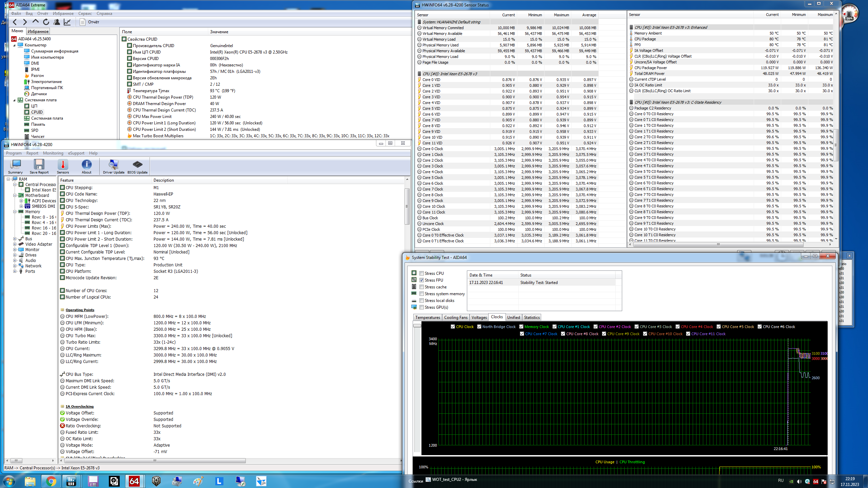Select the Датчики item in AIDA64 tree
868x488 pixels.
pos(39,94)
